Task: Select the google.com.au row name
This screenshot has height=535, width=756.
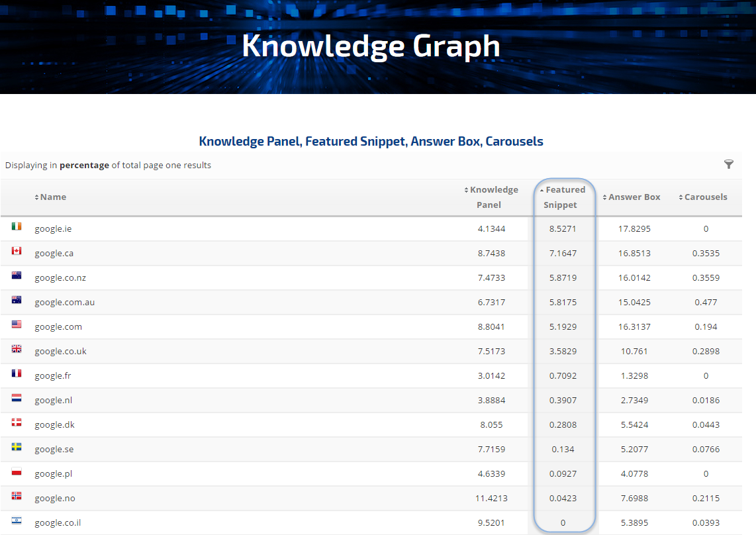Action: click(64, 302)
